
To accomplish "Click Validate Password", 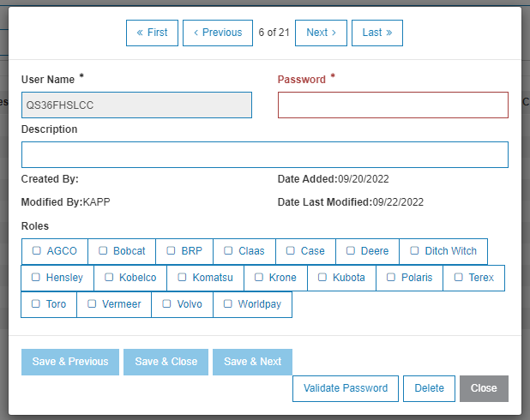I will pyautogui.click(x=346, y=388).
